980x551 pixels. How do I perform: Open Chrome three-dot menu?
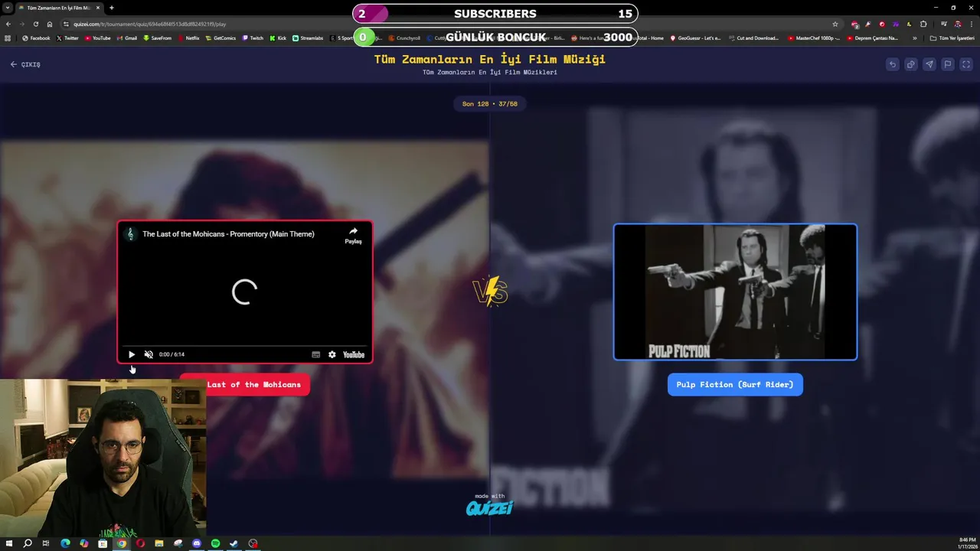click(x=971, y=24)
